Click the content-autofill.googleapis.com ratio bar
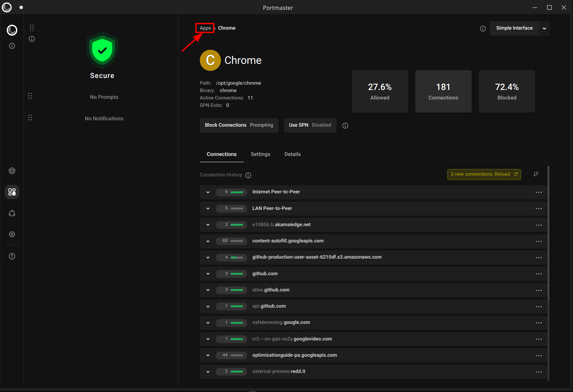 click(x=237, y=241)
